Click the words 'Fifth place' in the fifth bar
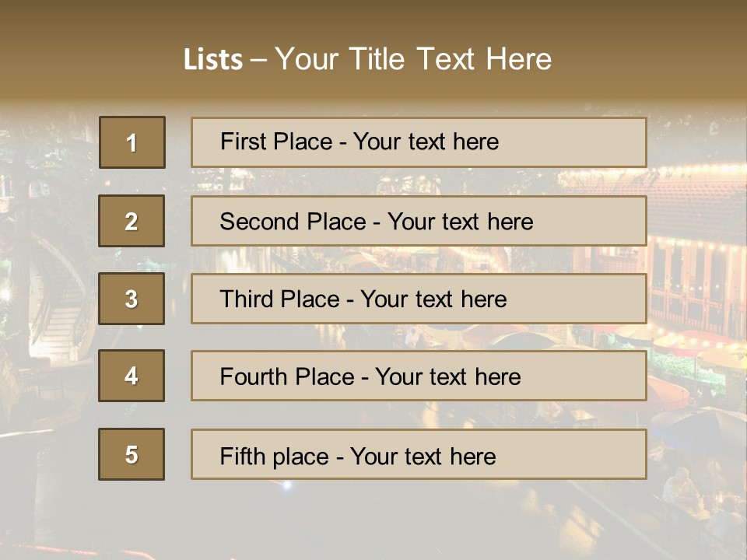 (275, 457)
